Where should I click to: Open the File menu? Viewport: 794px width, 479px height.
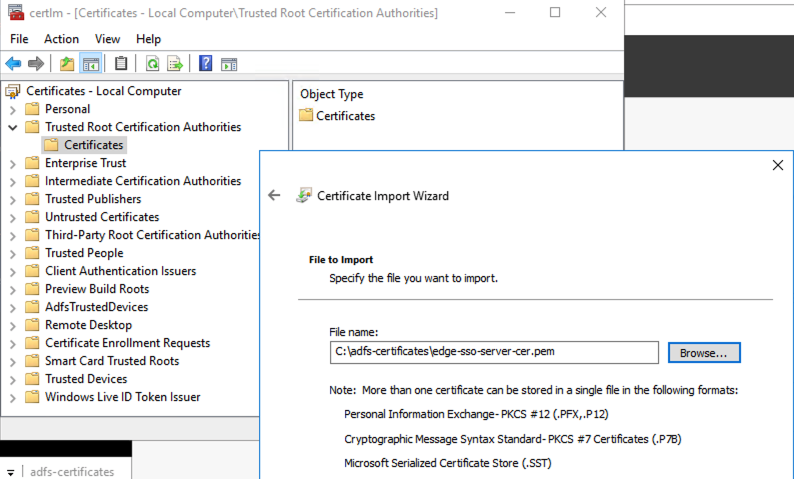tap(19, 39)
